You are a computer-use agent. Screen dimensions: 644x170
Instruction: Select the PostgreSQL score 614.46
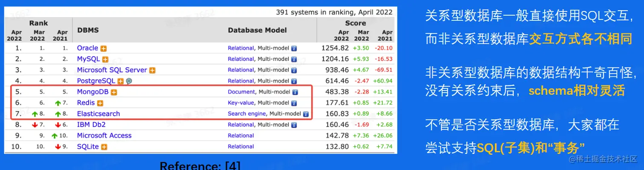pos(337,81)
